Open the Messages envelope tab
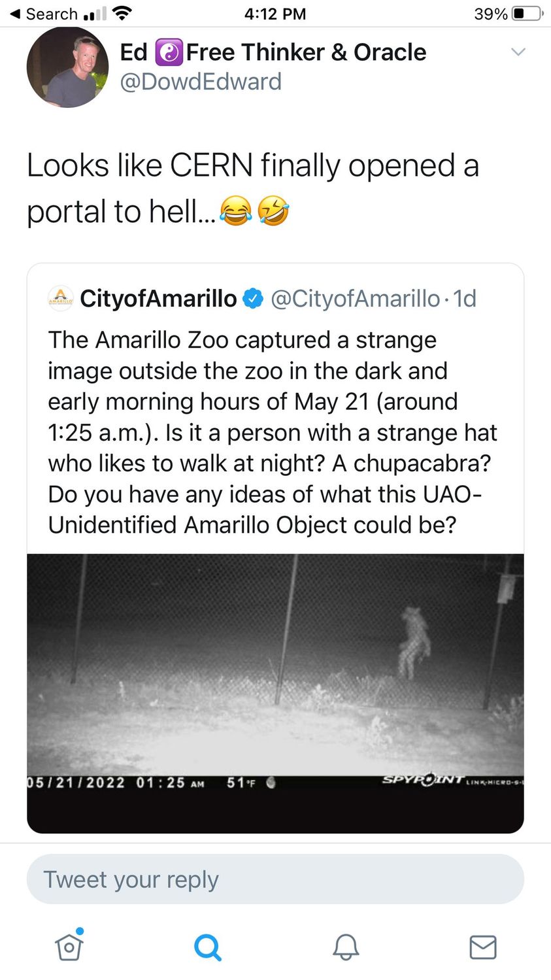 pyautogui.click(x=483, y=947)
